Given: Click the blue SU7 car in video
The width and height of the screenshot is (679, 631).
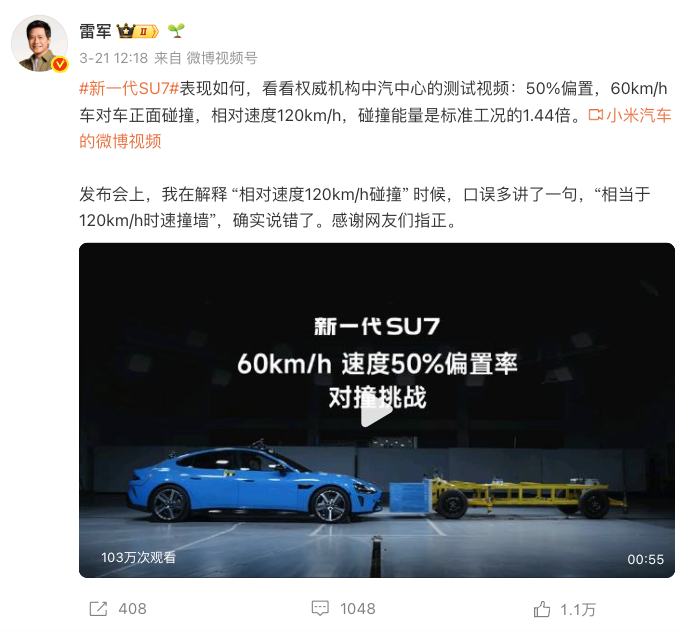Looking at the screenshot, I should [x=255, y=484].
